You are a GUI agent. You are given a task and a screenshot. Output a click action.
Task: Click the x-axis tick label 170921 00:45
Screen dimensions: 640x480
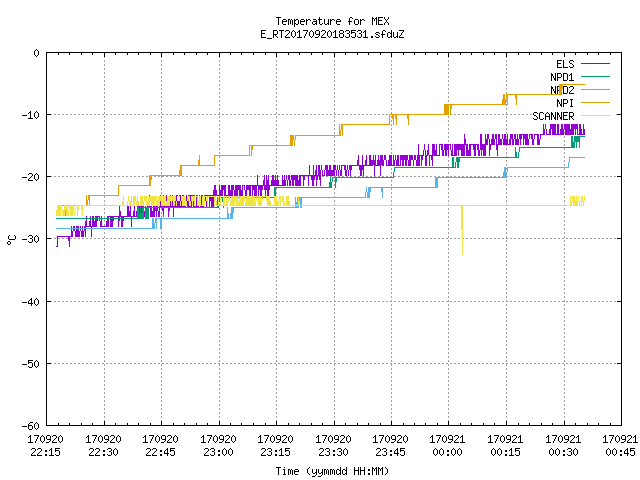click(621, 446)
